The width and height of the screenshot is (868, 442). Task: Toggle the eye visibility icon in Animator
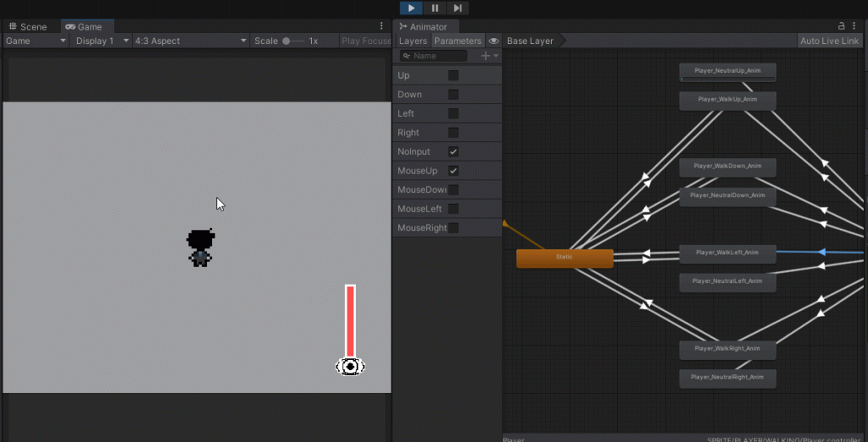tap(494, 41)
